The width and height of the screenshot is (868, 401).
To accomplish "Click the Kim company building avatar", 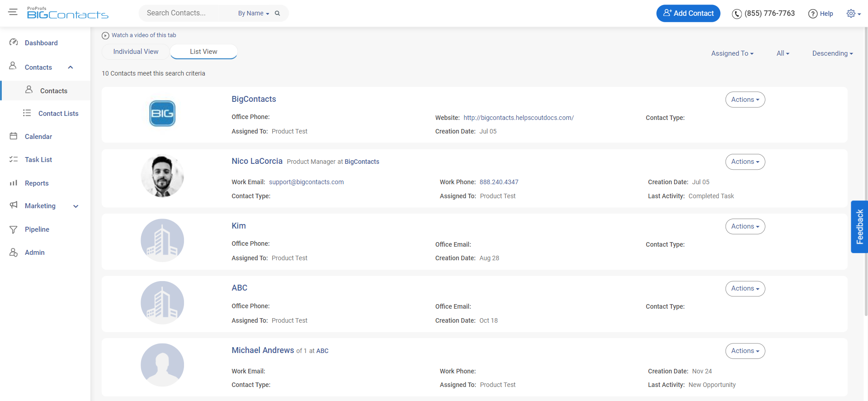I will pyautogui.click(x=162, y=240).
